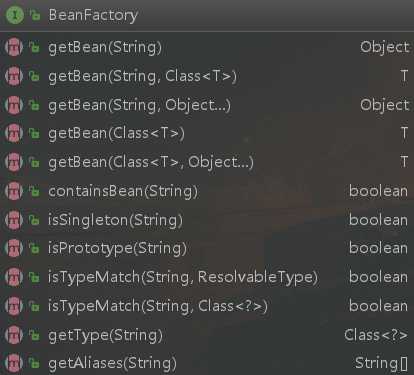414x375 pixels.
Task: Select getBean(Class<T>, Object...) method
Action: coord(207,162)
